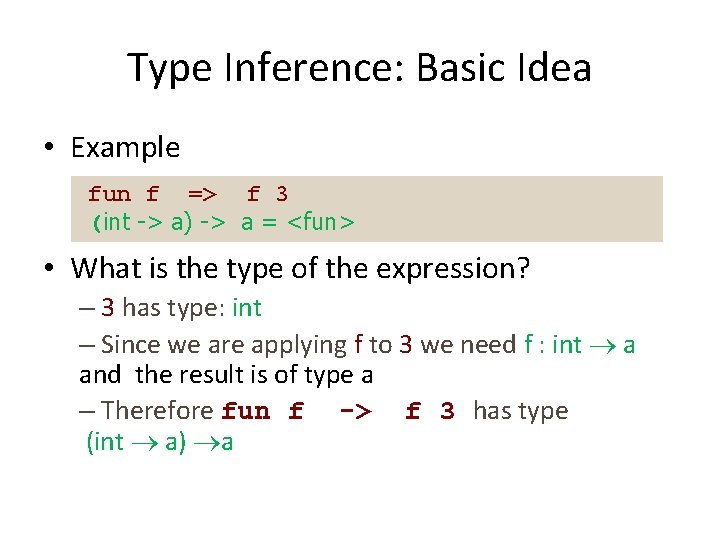Click the code line 'fun f => f 3'

(187, 194)
